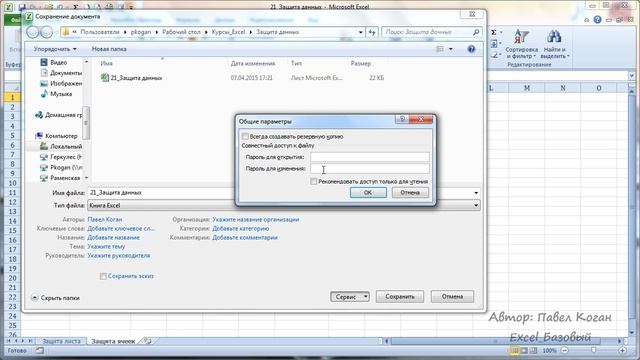640x360 pixels.
Task: Click zoom in plus on Excel status bar
Action: point(622,351)
